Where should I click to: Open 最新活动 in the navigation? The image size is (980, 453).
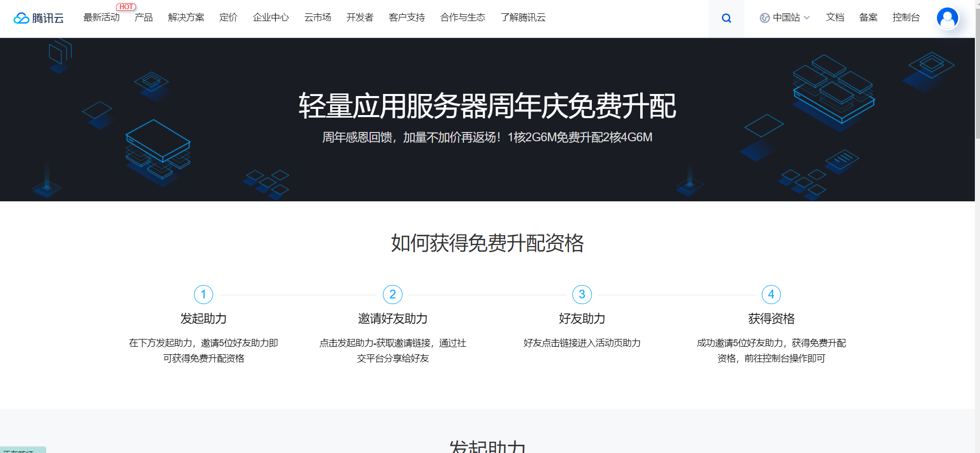[x=101, y=17]
